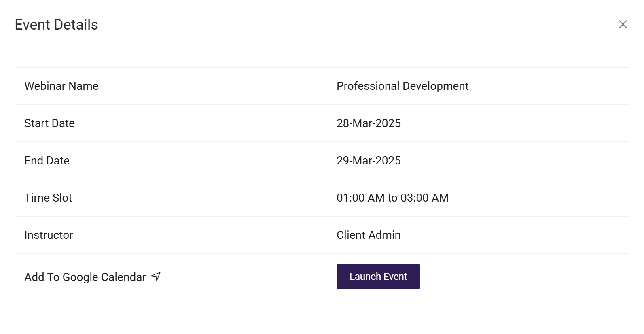Click the word Details in the dialog heading
The height and width of the screenshot is (334, 644).
pos(76,25)
